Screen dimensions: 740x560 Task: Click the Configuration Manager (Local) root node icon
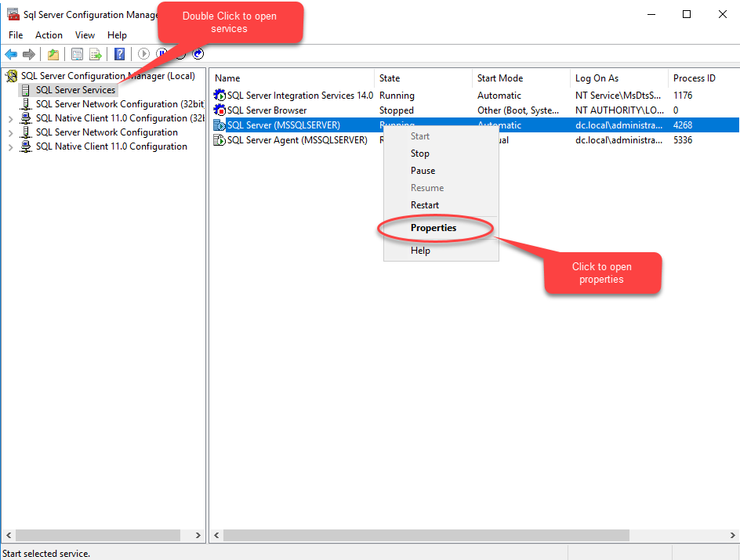12,76
